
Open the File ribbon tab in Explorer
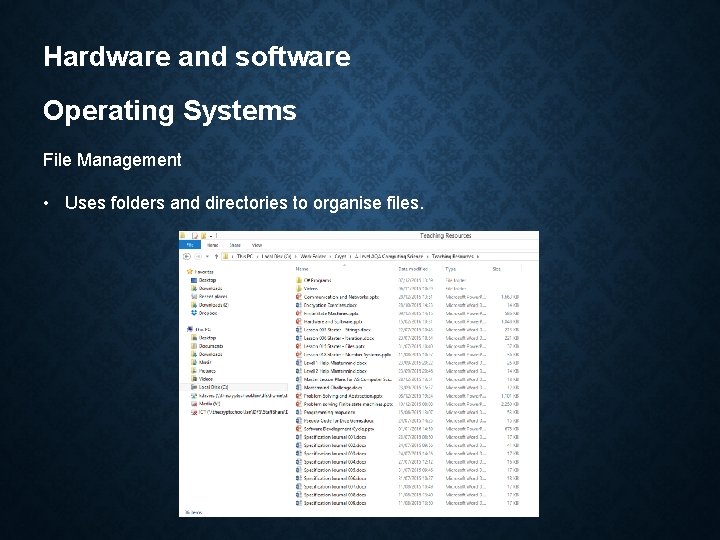pyautogui.click(x=190, y=245)
